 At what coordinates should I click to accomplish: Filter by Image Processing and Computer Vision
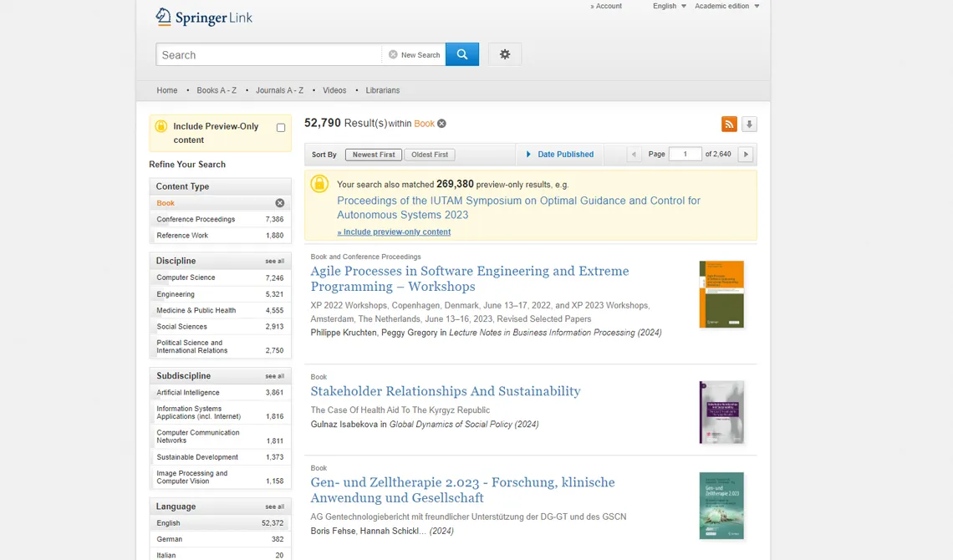tap(220, 476)
